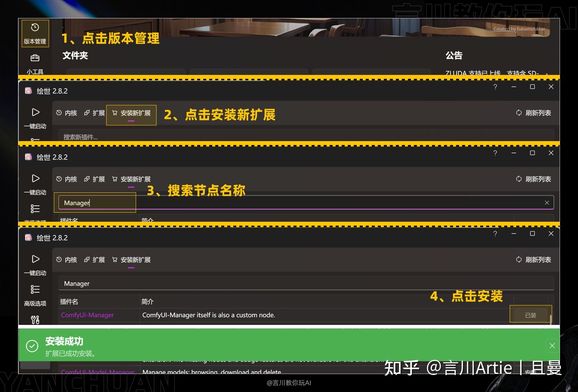
Task: Click 一键启动 in the plugin results window
Action: 35,264
